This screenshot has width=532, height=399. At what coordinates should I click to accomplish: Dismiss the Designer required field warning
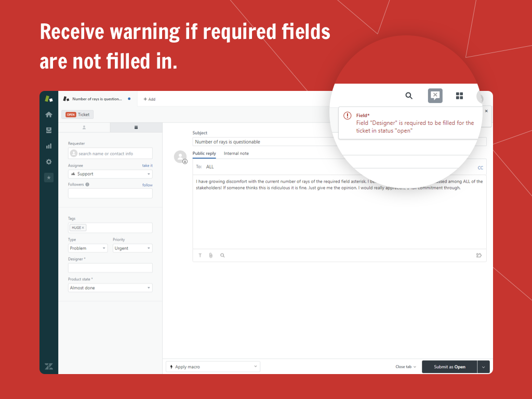486,111
